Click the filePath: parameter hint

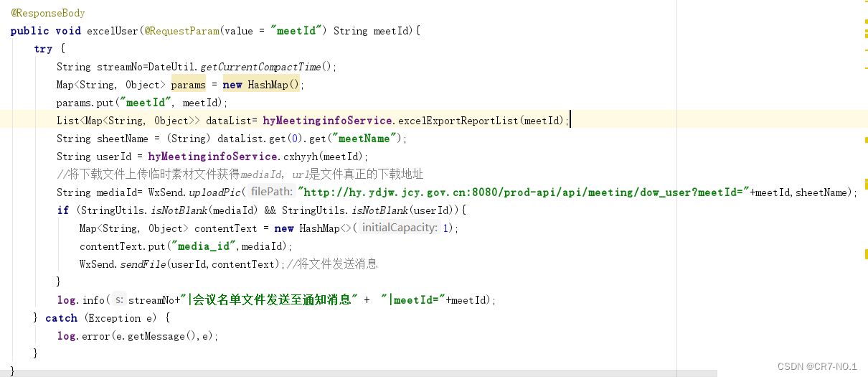[x=272, y=192]
